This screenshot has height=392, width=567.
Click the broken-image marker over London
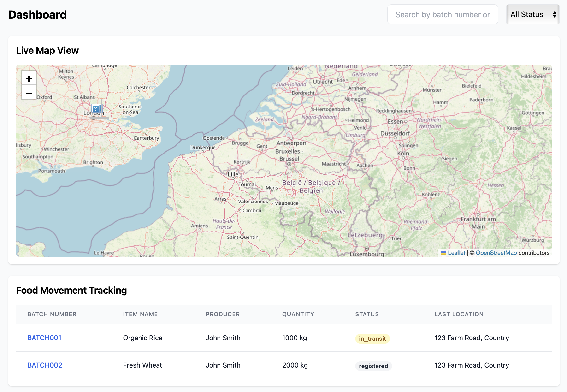[x=96, y=108]
